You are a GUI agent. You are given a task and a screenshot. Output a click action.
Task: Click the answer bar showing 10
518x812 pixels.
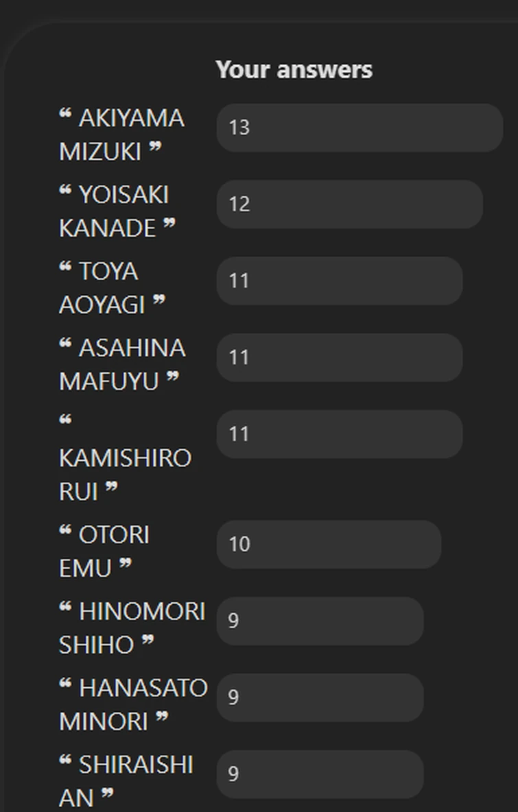tap(329, 545)
